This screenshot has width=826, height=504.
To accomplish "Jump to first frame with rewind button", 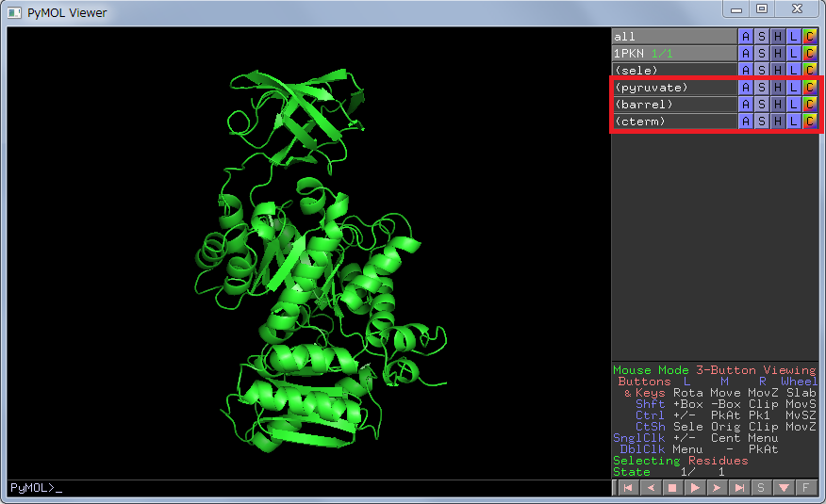I will tap(627, 488).
